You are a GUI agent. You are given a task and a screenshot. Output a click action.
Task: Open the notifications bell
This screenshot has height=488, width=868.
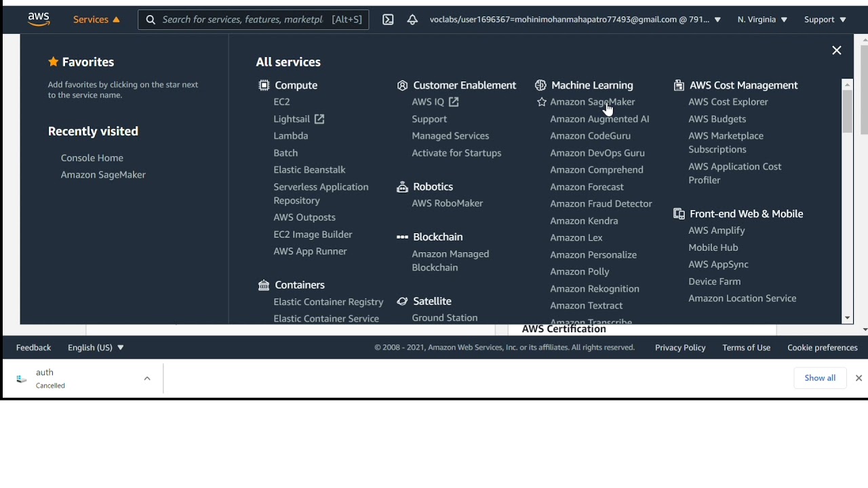coord(412,20)
